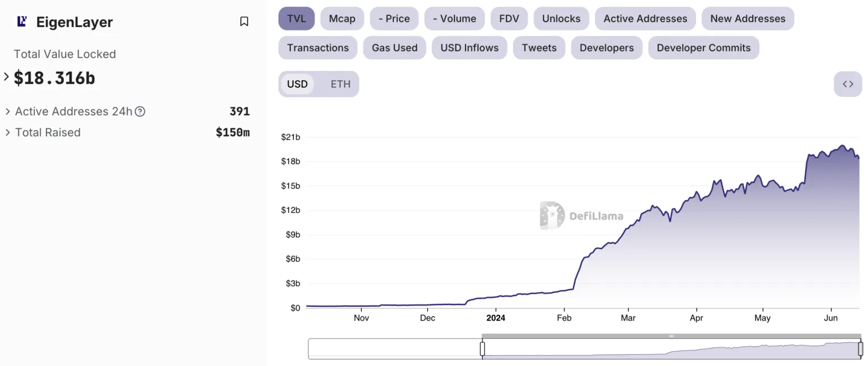Image resolution: width=868 pixels, height=366 pixels.
Task: Click the right handle of the range selector
Action: point(861,348)
